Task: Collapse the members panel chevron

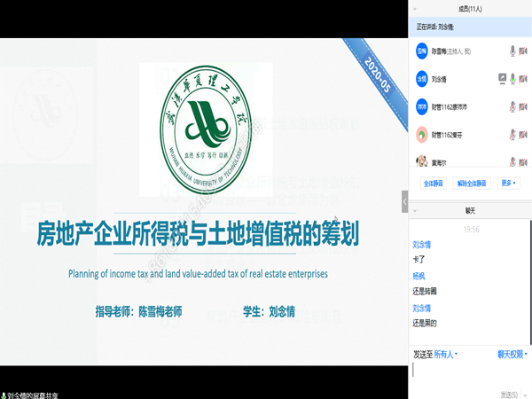Action: coord(415,9)
